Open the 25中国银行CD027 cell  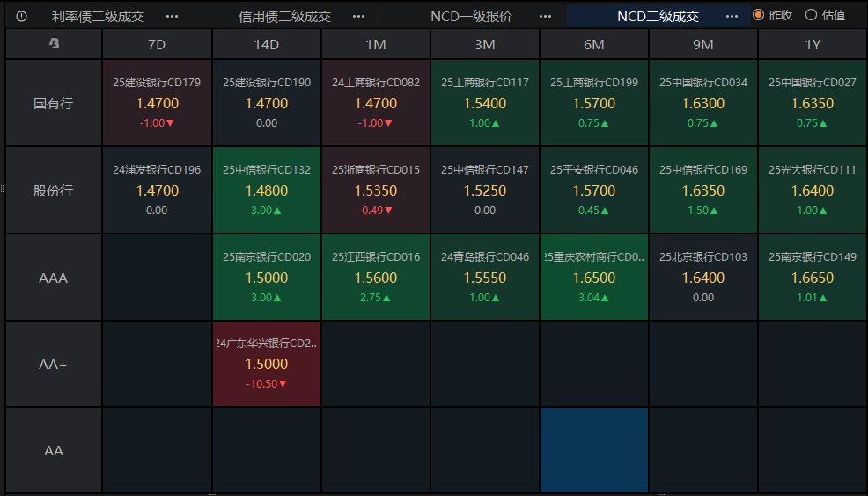point(813,102)
